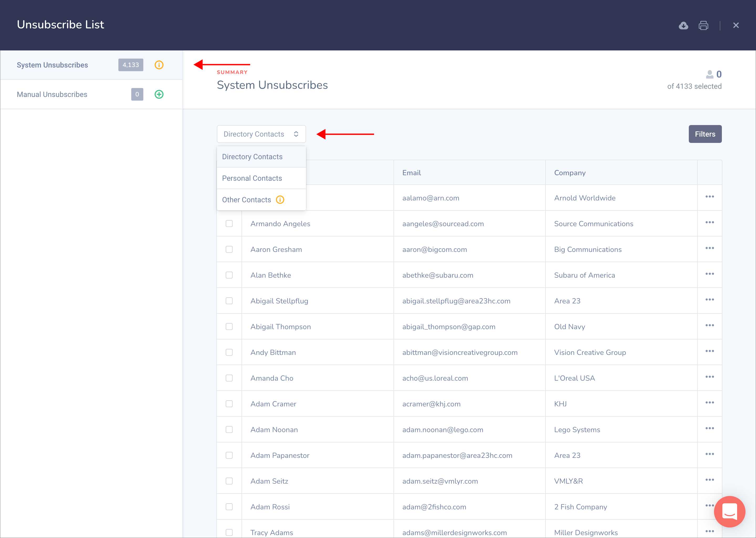Open more options for Aaron Gresham row
This screenshot has width=756, height=538.
(710, 248)
